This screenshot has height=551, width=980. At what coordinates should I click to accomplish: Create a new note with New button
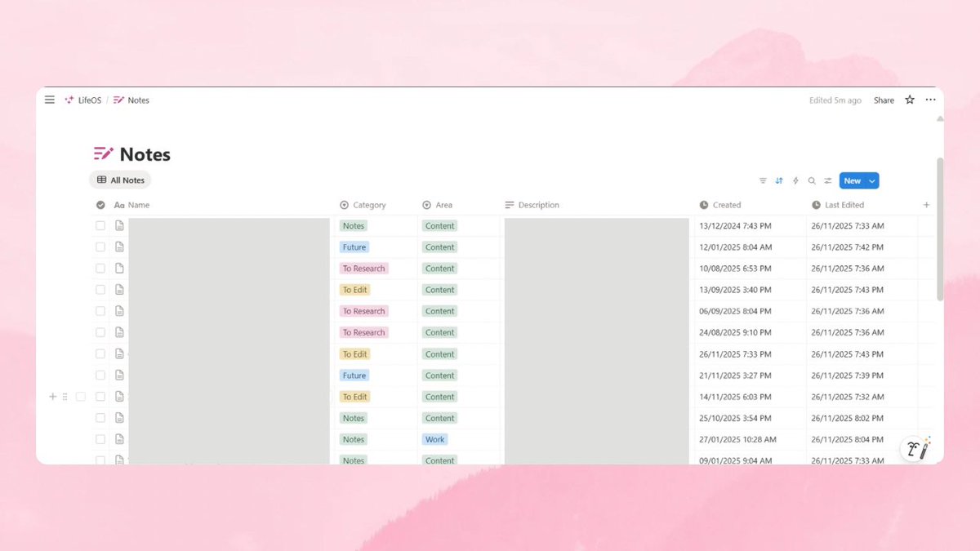[853, 181]
